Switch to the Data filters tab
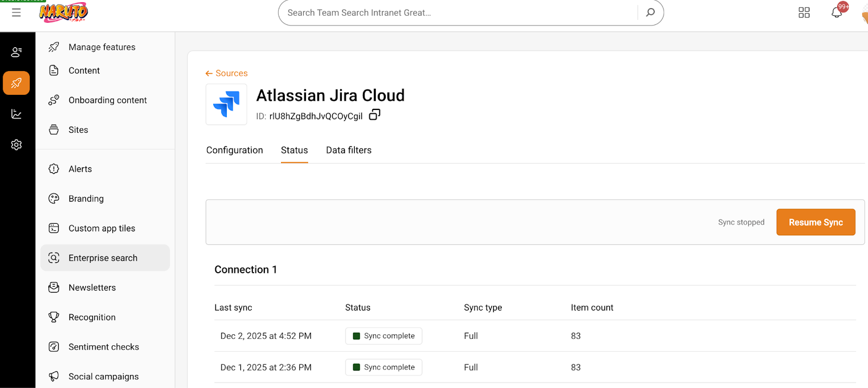This screenshot has width=868, height=388. 348,150
